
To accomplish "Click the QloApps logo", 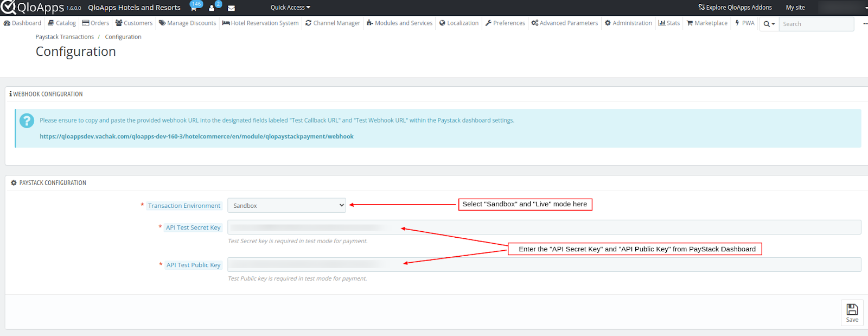I will click(33, 8).
